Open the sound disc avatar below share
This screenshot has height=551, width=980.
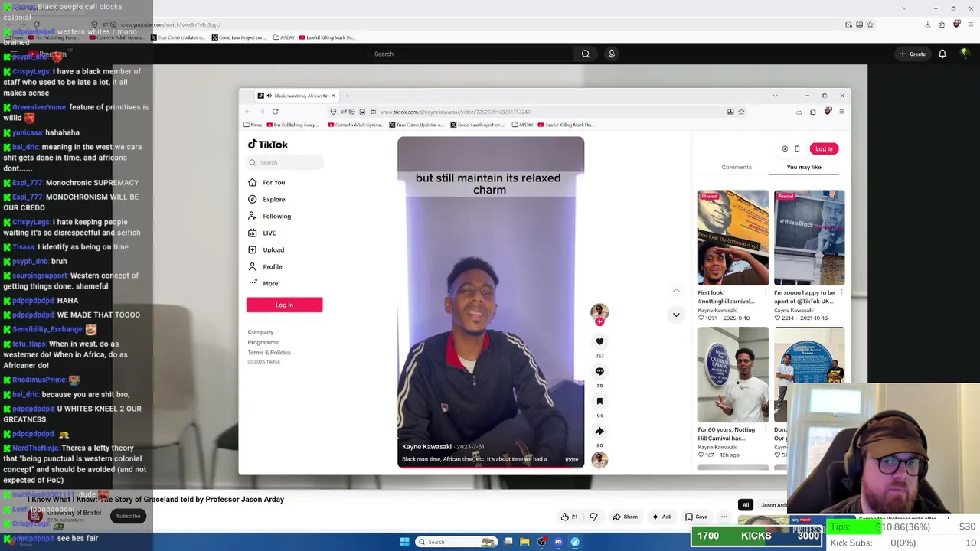[599, 459]
